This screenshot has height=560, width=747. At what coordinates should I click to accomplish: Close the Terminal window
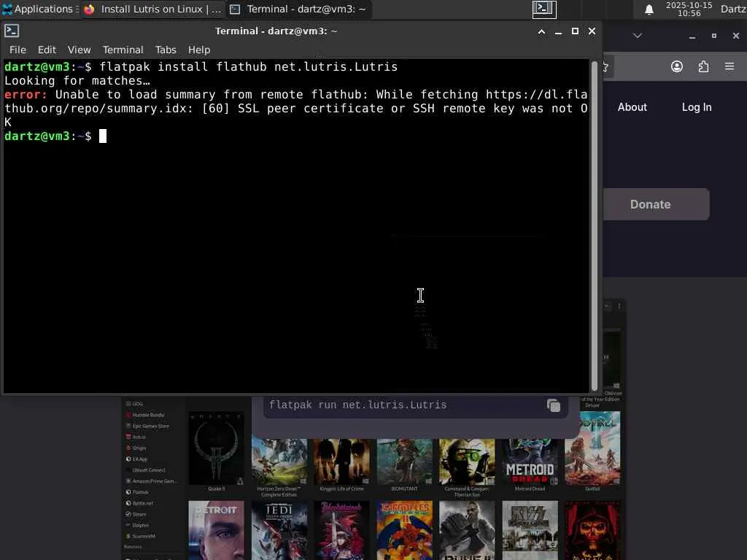coord(592,31)
